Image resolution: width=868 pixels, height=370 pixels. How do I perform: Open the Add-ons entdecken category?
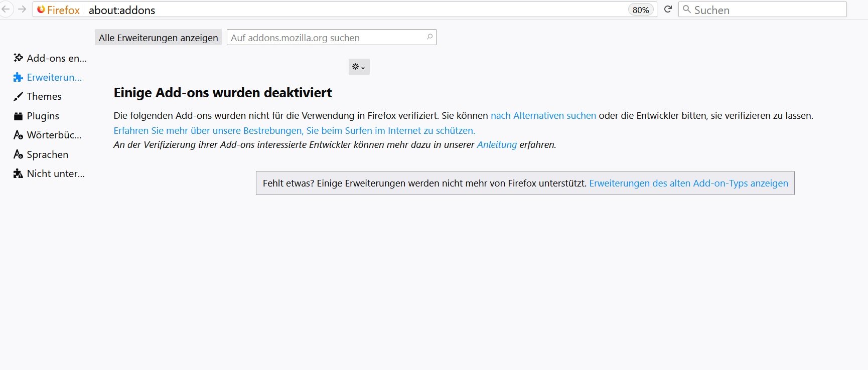click(x=50, y=58)
